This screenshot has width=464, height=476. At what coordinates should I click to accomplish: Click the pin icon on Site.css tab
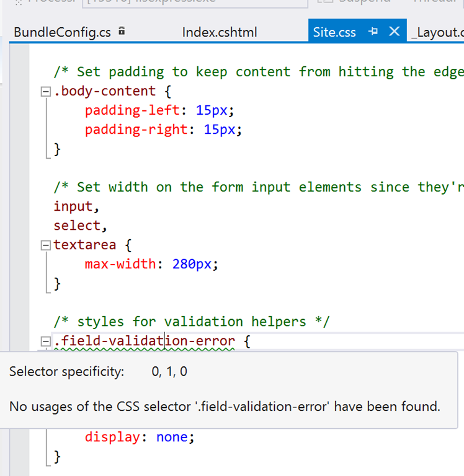373,32
